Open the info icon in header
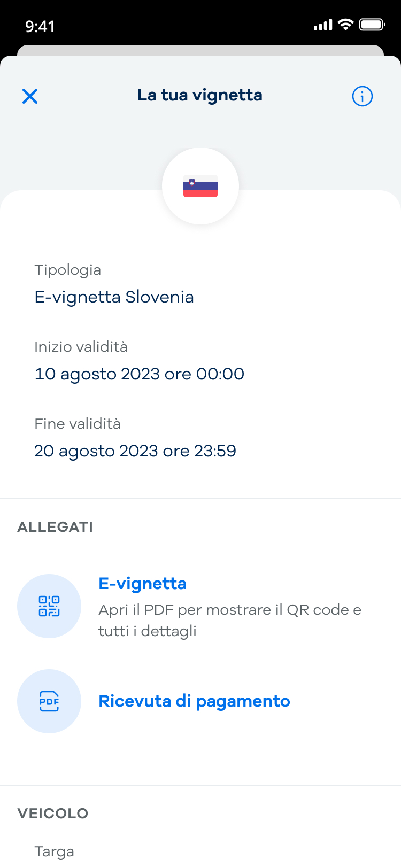Image resolution: width=401 pixels, height=868 pixels. point(362,97)
